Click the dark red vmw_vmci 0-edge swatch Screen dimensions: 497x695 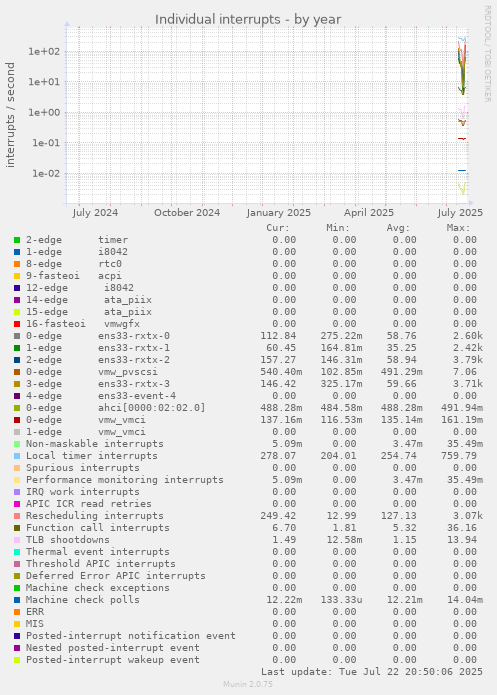[x=17, y=420]
